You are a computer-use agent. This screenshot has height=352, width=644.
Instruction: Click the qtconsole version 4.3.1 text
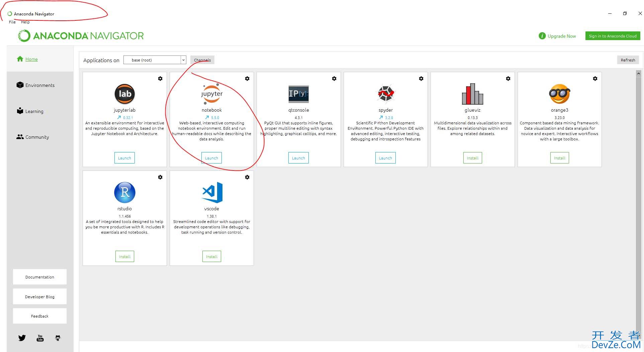pyautogui.click(x=298, y=118)
